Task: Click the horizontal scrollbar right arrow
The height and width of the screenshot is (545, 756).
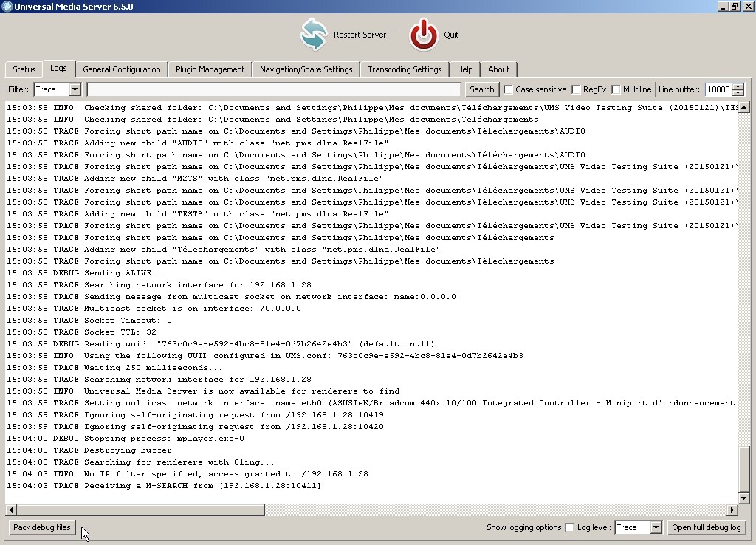Action: 732,510
